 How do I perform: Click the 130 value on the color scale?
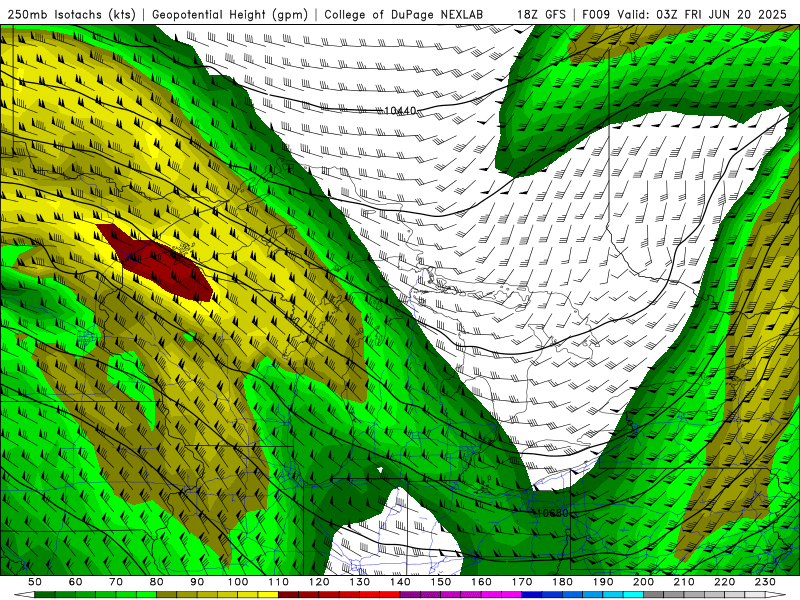point(359,582)
